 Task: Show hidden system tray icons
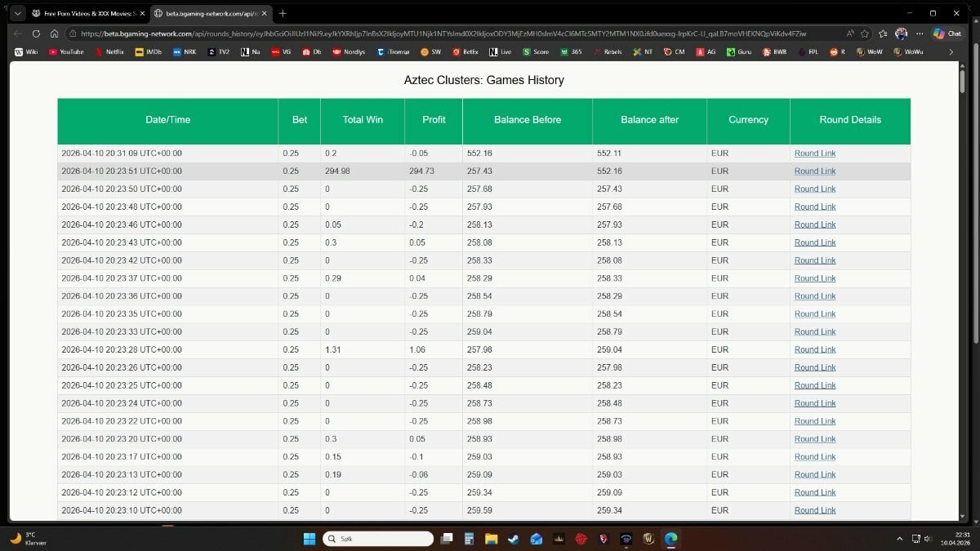900,539
